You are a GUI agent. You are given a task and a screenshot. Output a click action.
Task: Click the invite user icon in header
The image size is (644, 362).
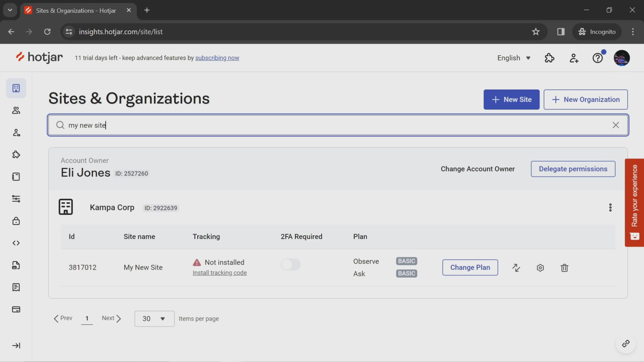coord(574,58)
